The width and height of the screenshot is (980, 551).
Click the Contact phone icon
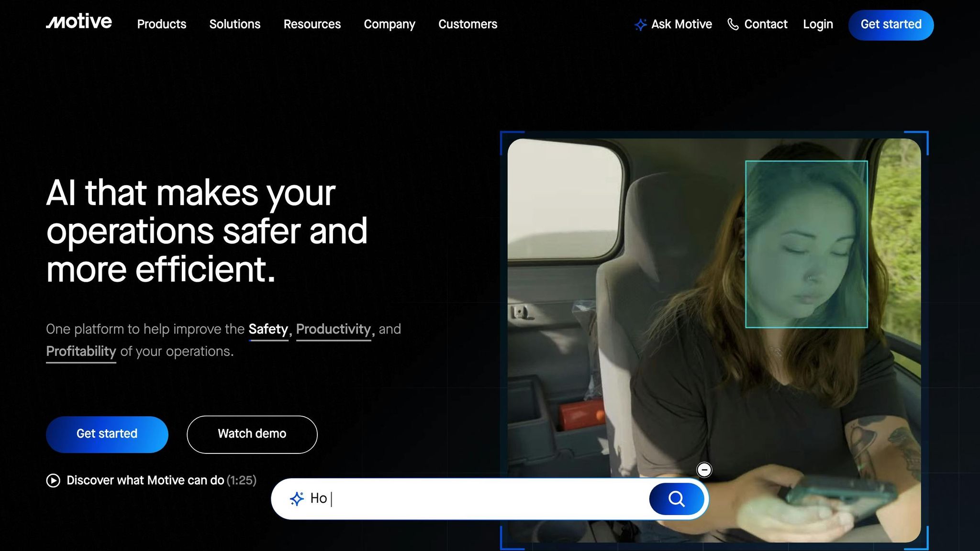coord(733,24)
